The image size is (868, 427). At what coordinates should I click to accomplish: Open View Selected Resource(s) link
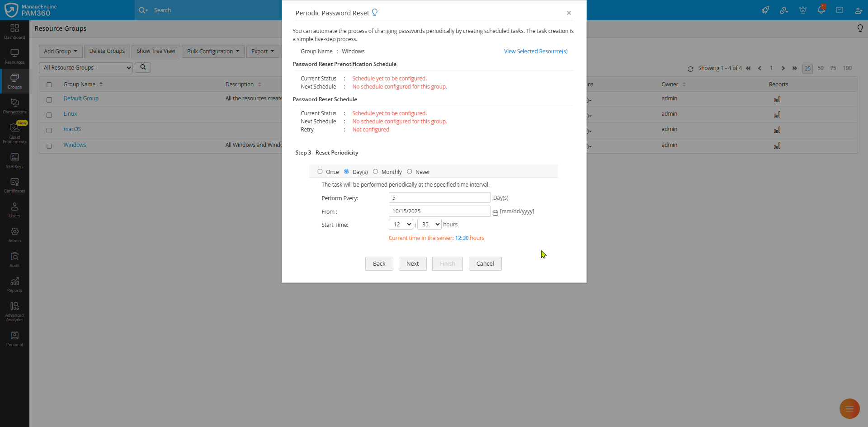click(536, 51)
